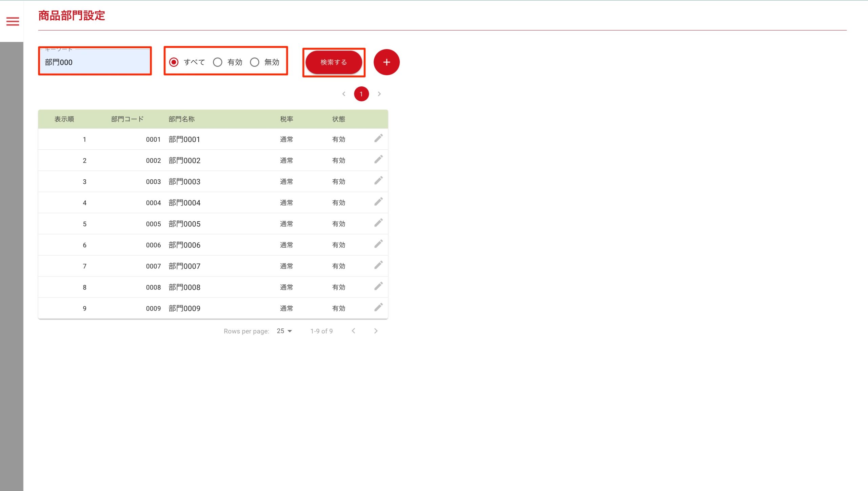Edit the 部門0003 row with pencil icon
868x491 pixels.
(x=378, y=181)
